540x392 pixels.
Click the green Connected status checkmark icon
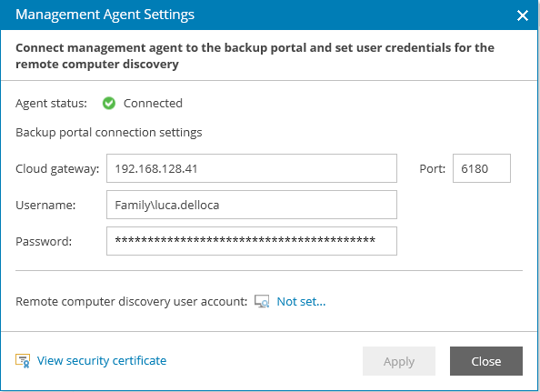click(x=109, y=103)
